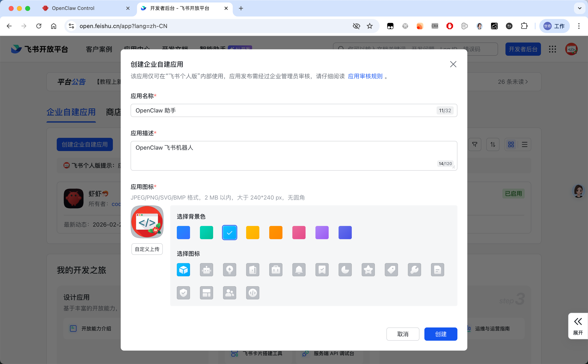Pick the bell notification icon

point(299,270)
